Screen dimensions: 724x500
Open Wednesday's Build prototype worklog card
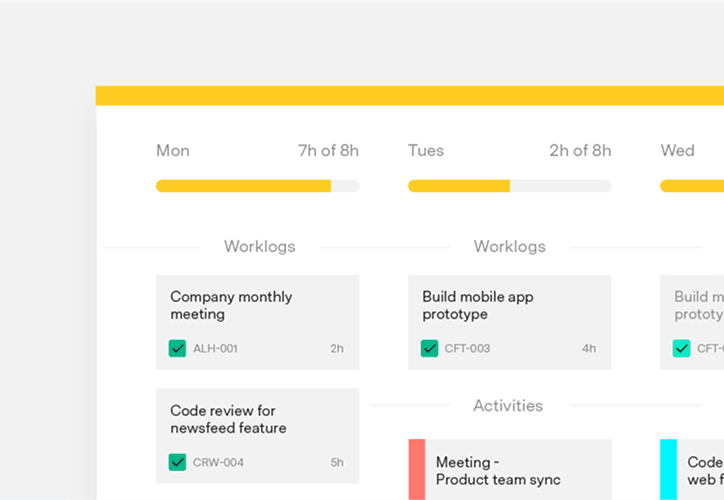click(692, 322)
